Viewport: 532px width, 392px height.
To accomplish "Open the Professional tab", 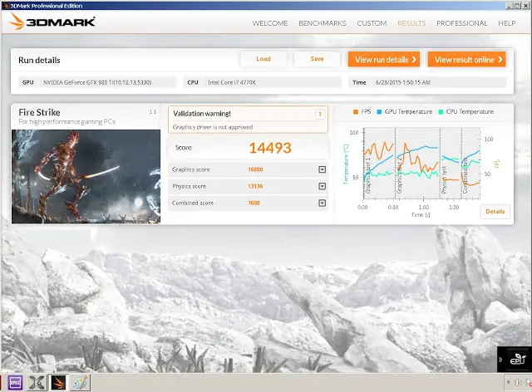I will (462, 23).
